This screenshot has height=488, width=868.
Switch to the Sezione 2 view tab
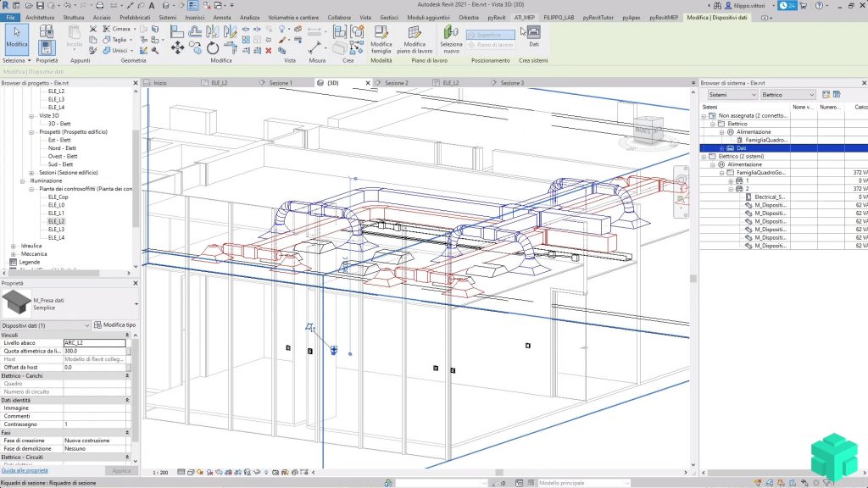click(x=396, y=83)
